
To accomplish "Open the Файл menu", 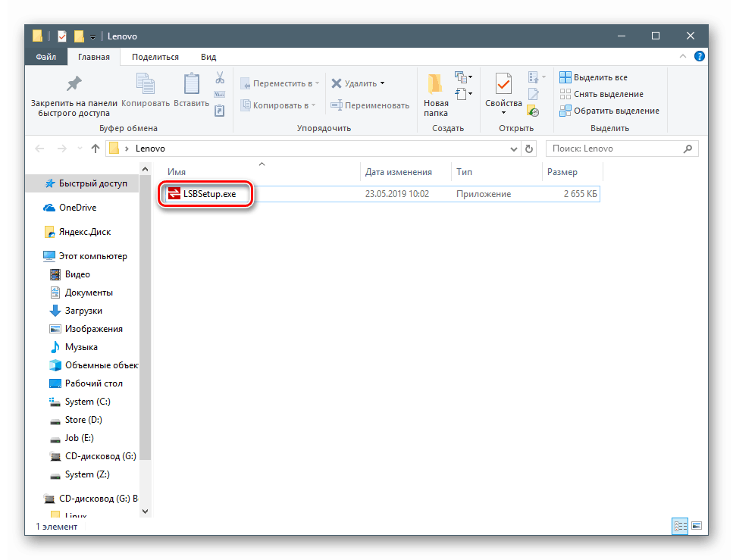I will (x=45, y=57).
